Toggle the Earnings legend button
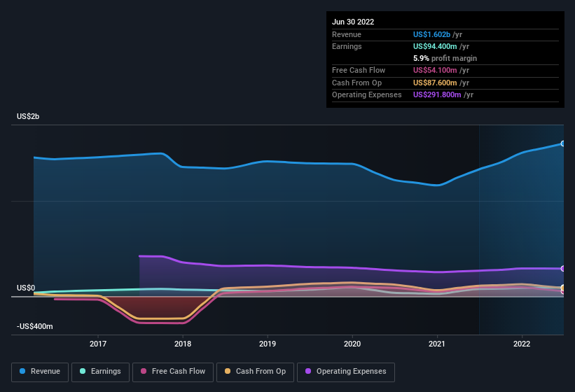This screenshot has width=575, height=392. click(100, 372)
